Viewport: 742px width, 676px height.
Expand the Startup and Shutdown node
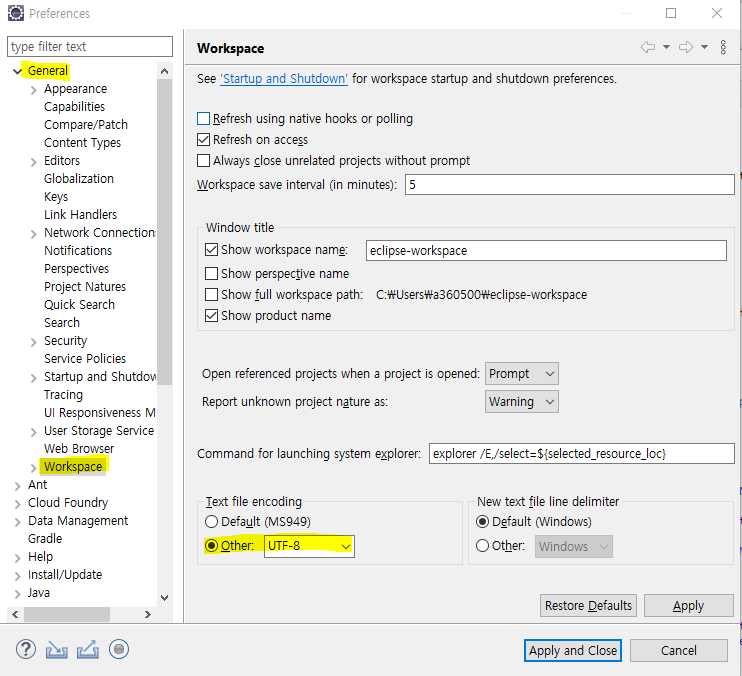(34, 378)
